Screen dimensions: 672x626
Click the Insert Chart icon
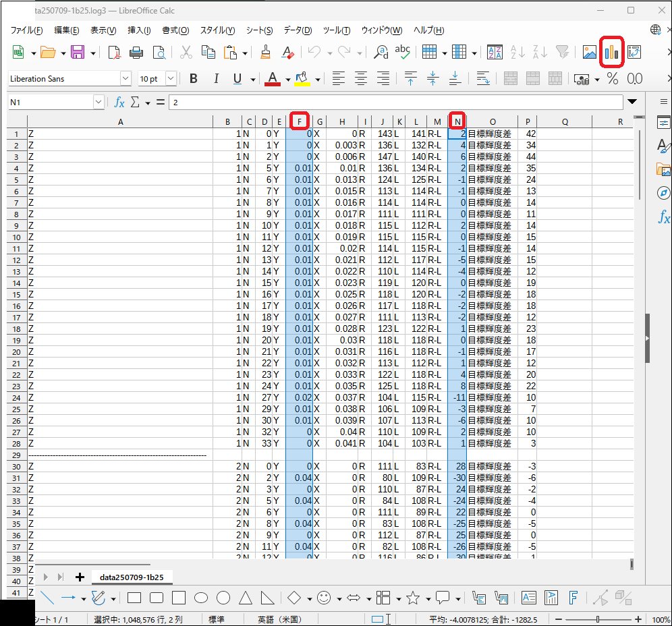611,52
